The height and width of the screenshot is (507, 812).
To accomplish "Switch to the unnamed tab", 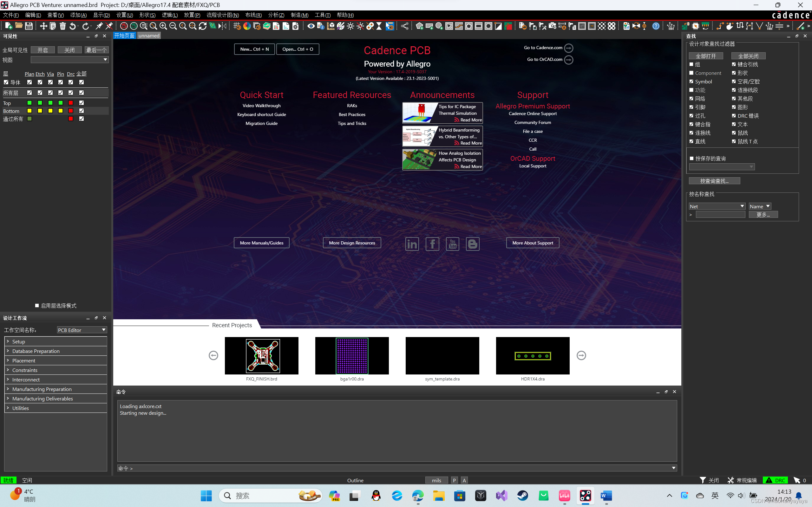I will pyautogui.click(x=149, y=36).
